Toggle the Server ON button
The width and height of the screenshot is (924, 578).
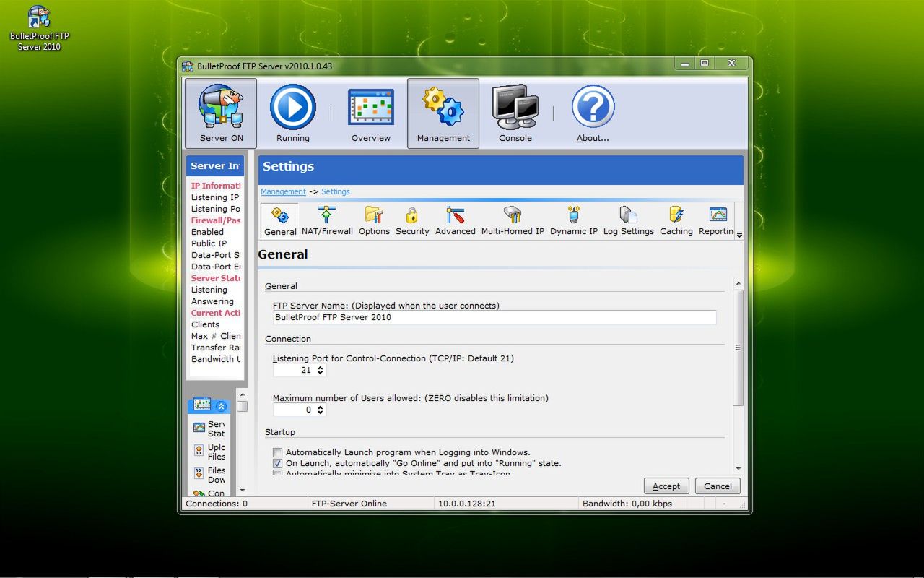click(221, 113)
